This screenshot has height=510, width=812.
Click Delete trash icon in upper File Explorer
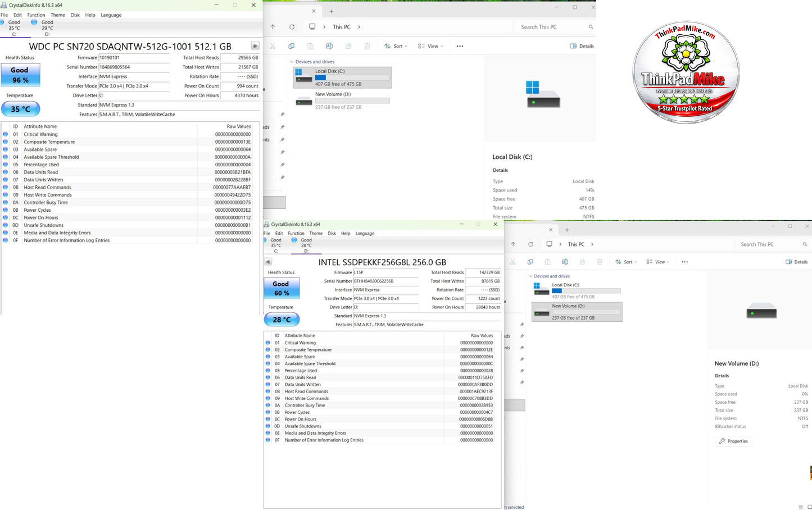coord(367,46)
